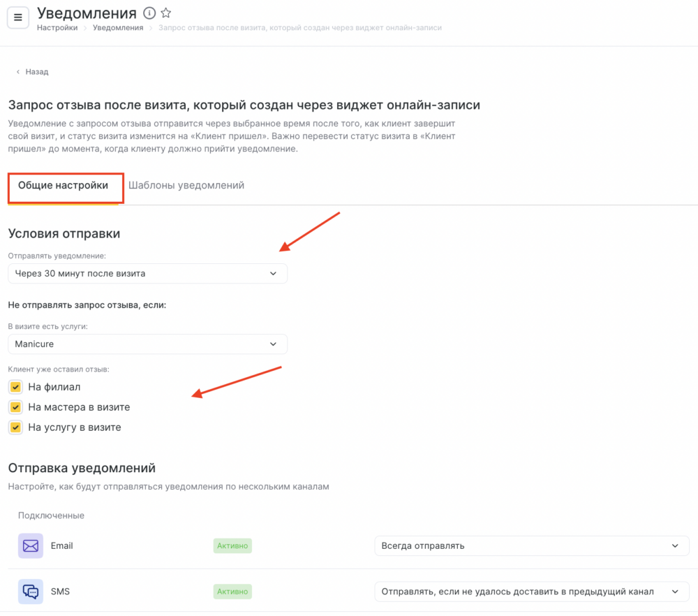Expand the Через 30 минут после визита dropdown
This screenshot has width=698, height=616.
[x=148, y=274]
